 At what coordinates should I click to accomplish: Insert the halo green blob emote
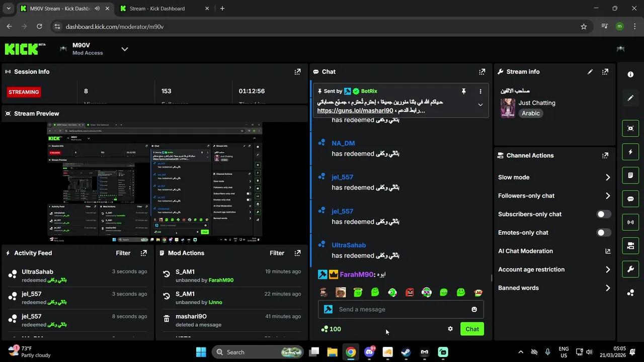[x=358, y=292]
